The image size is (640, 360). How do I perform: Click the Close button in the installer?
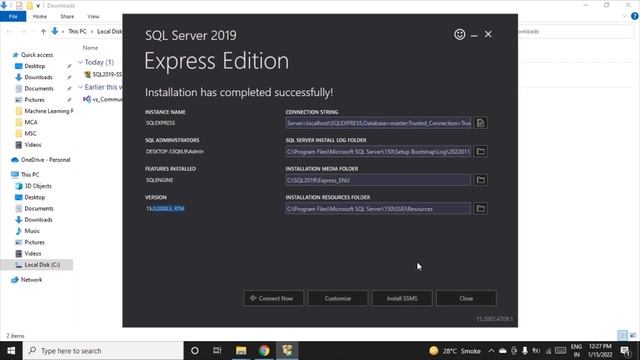coord(466,298)
